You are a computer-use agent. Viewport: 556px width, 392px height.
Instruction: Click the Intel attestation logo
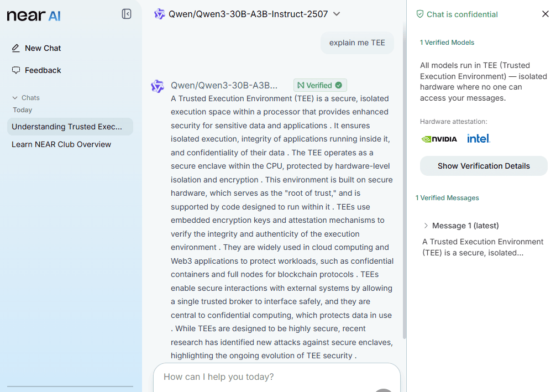(478, 138)
